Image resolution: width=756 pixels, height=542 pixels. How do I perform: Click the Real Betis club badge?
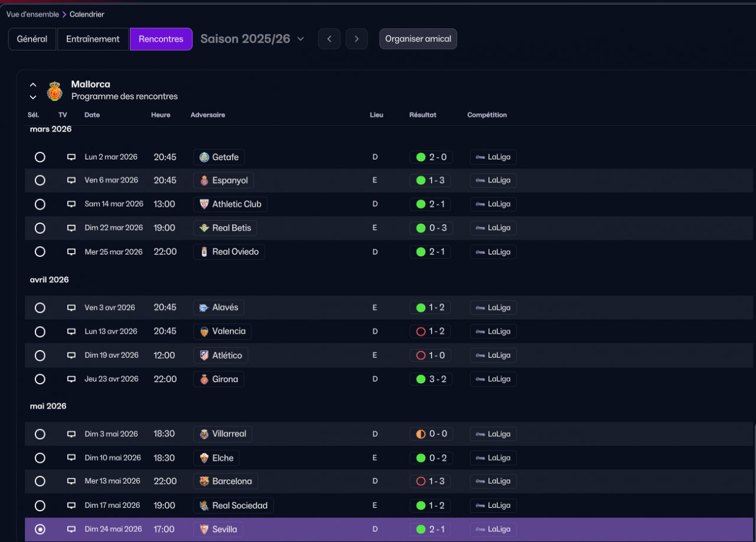(204, 228)
